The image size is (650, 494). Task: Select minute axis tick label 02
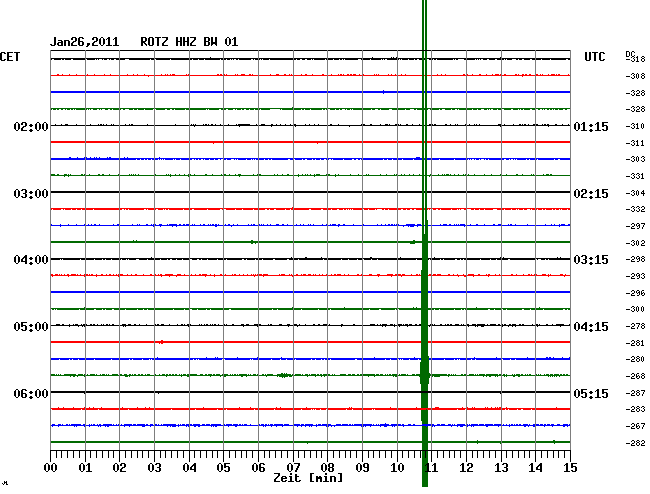[119, 468]
